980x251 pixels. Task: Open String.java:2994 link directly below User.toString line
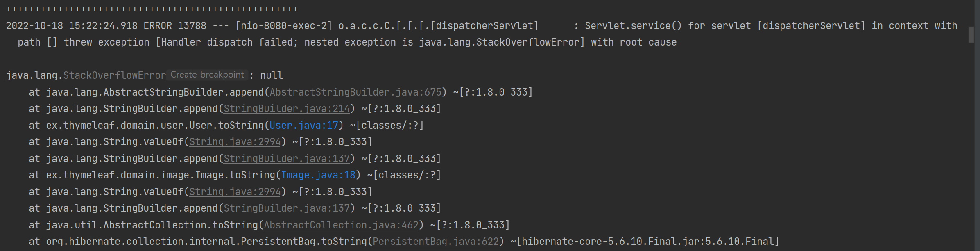pyautogui.click(x=235, y=142)
